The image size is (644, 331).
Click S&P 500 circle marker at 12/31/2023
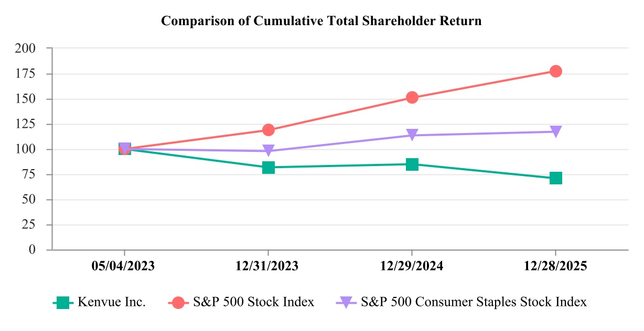[x=269, y=129]
